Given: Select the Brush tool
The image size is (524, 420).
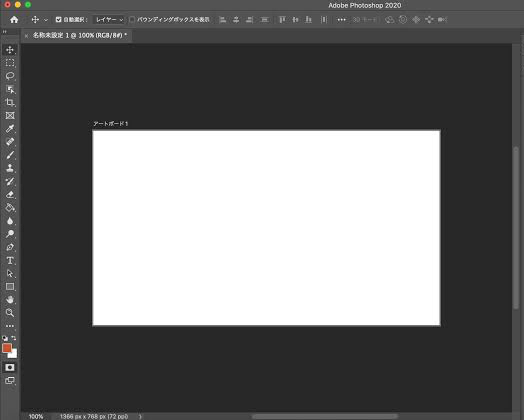Looking at the screenshot, I should tap(10, 155).
